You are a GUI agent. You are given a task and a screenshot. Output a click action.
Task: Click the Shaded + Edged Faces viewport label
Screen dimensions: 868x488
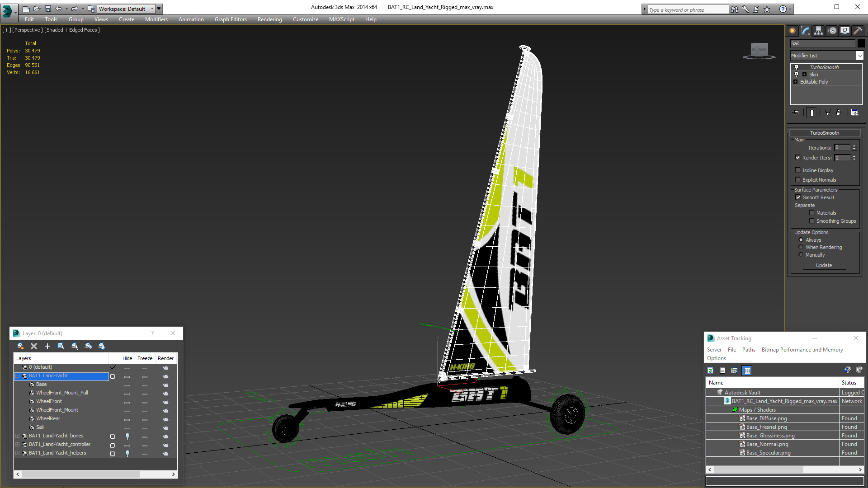72,30
